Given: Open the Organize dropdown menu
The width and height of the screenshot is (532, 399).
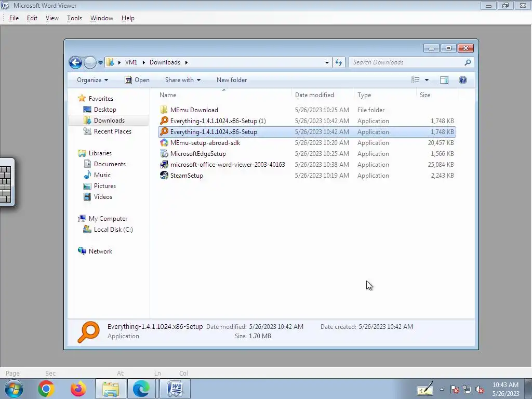Looking at the screenshot, I should 92,80.
